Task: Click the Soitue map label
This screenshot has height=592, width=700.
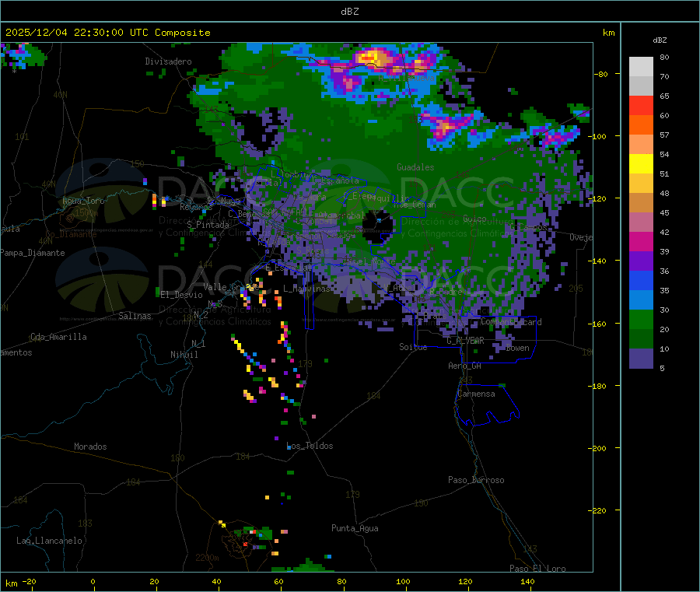Action: tap(414, 347)
